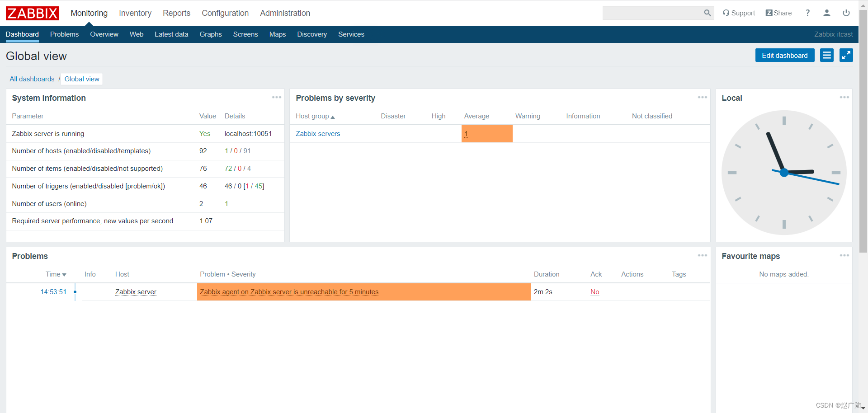Click Global view breadcrumb link
The width and height of the screenshot is (868, 413).
click(82, 79)
